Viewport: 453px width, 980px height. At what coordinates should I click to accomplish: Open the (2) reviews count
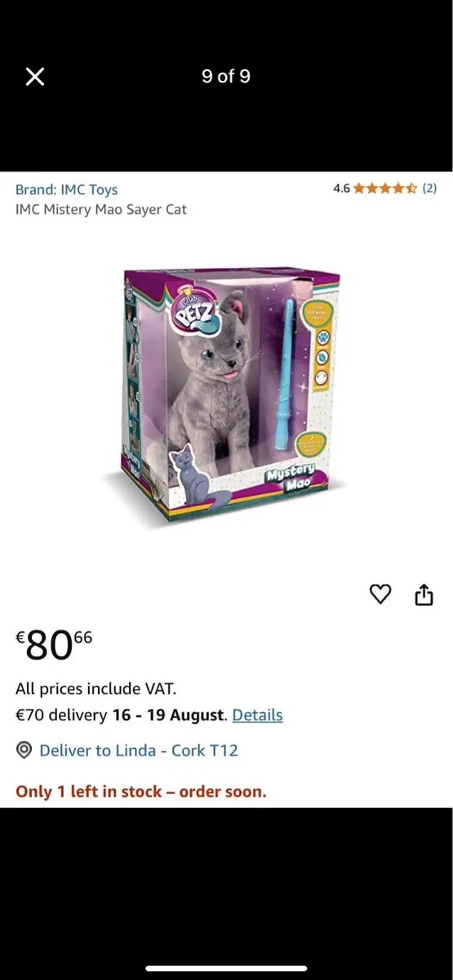pyautogui.click(x=429, y=189)
